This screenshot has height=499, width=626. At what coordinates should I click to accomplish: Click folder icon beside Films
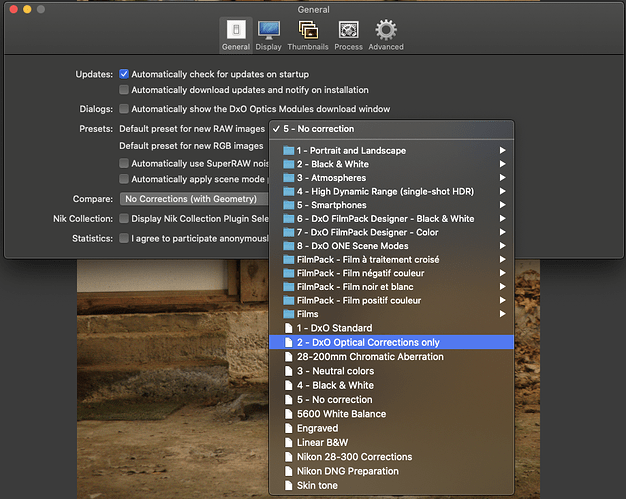click(x=288, y=314)
